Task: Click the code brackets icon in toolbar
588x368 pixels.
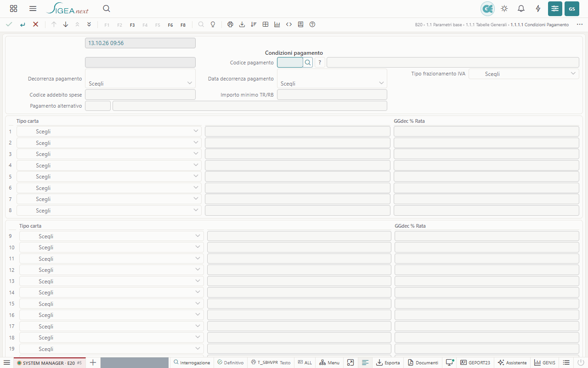Action: point(289,24)
